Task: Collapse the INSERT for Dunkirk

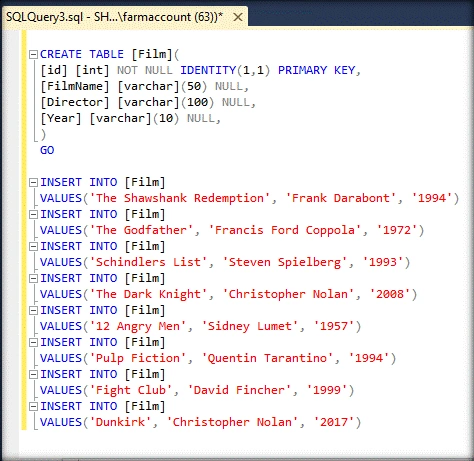Action: [33, 406]
